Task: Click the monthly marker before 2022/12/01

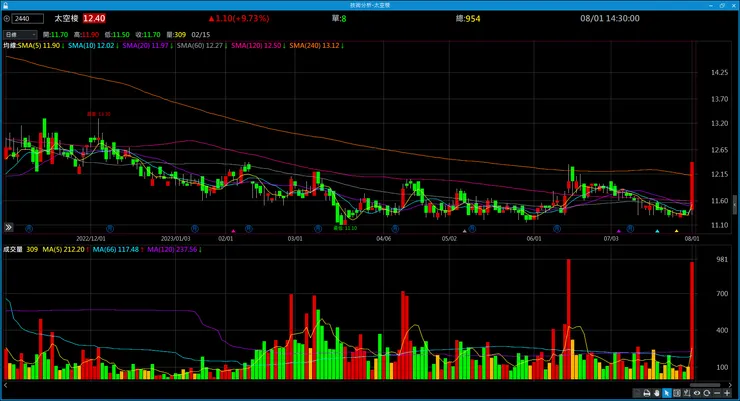Action: (x=29, y=228)
